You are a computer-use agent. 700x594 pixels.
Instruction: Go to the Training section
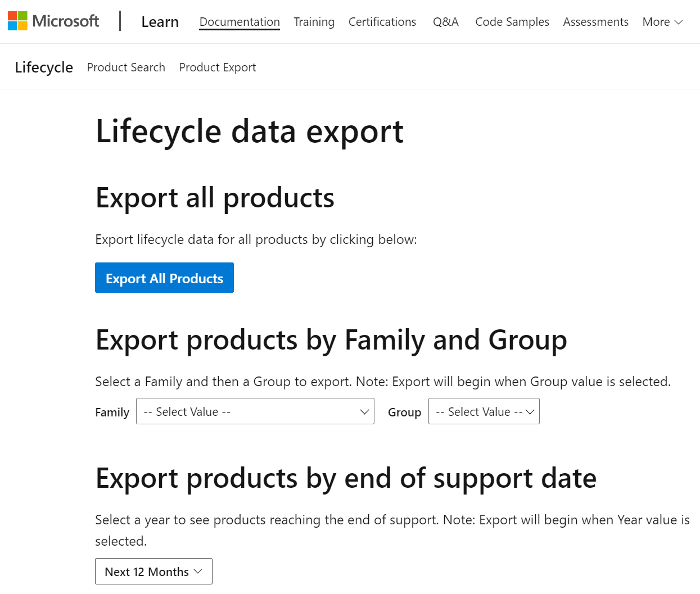click(x=314, y=22)
